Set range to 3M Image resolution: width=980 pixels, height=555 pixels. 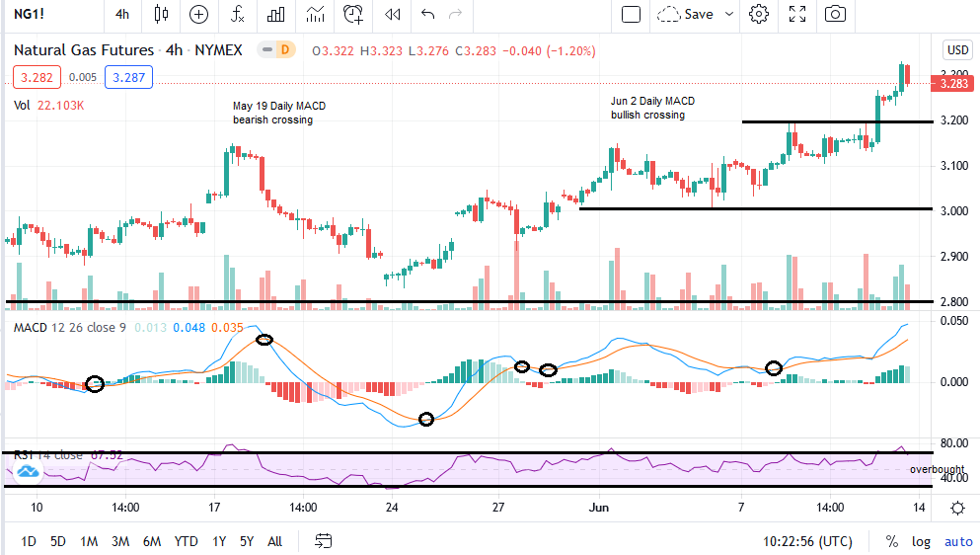tap(120, 541)
